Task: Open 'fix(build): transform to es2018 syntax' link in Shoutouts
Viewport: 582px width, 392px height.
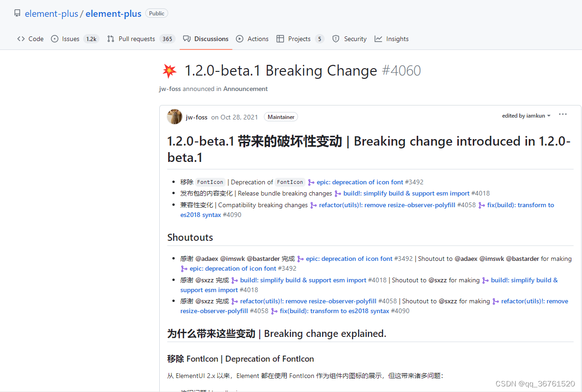Action: (x=334, y=311)
